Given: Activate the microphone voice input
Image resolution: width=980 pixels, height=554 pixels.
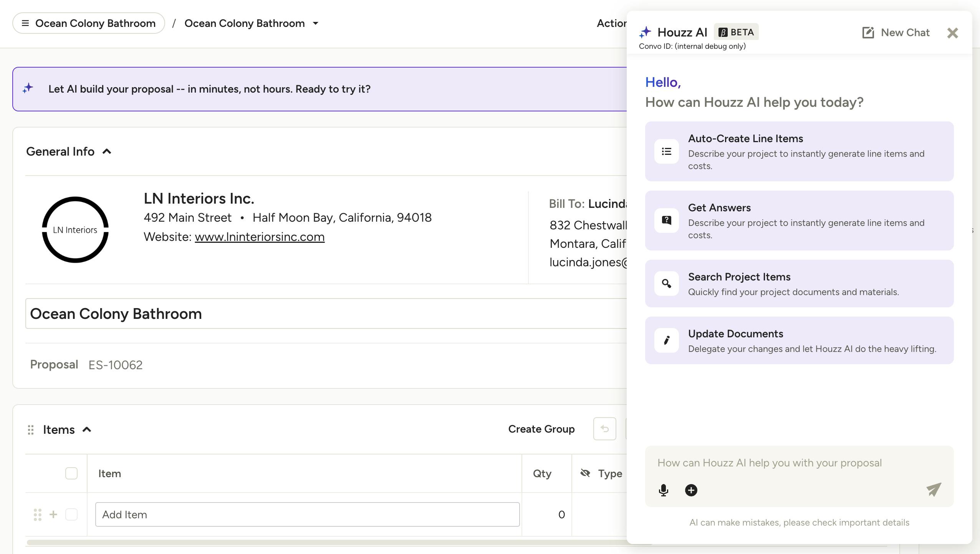Looking at the screenshot, I should click(664, 490).
